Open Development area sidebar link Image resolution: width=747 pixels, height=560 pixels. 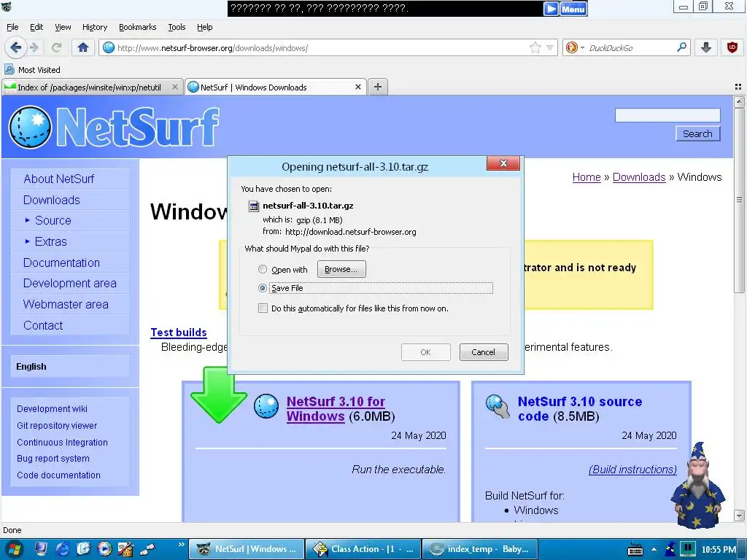[69, 284]
